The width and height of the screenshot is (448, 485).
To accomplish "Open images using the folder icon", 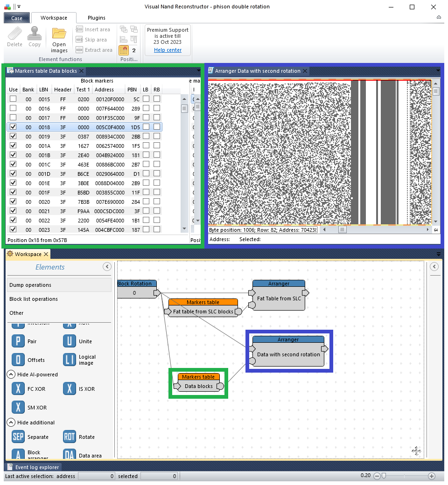I will pyautogui.click(x=59, y=34).
